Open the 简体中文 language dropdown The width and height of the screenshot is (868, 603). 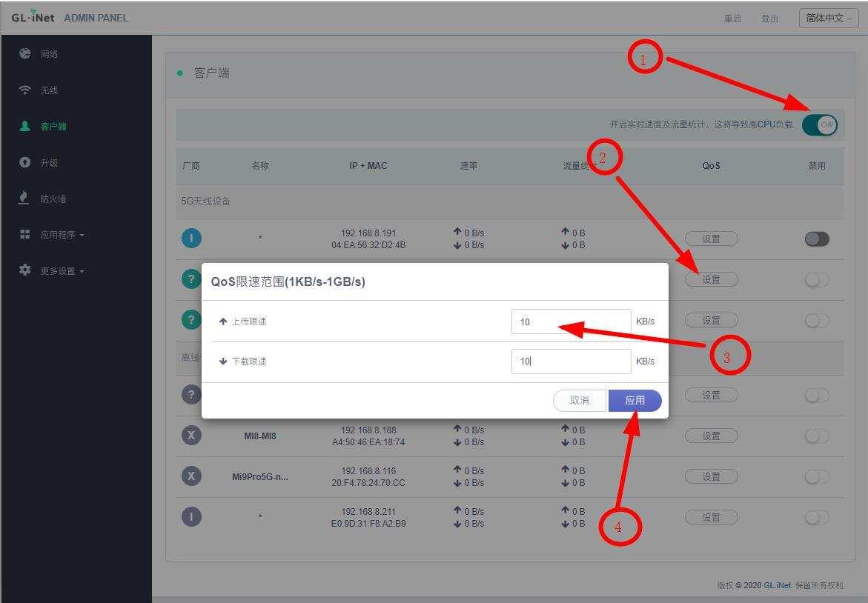coord(829,19)
